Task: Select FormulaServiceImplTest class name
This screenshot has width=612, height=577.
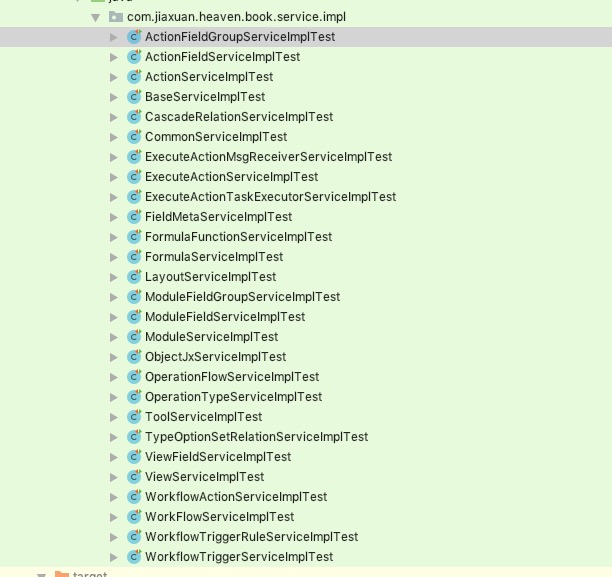Action: [214, 257]
